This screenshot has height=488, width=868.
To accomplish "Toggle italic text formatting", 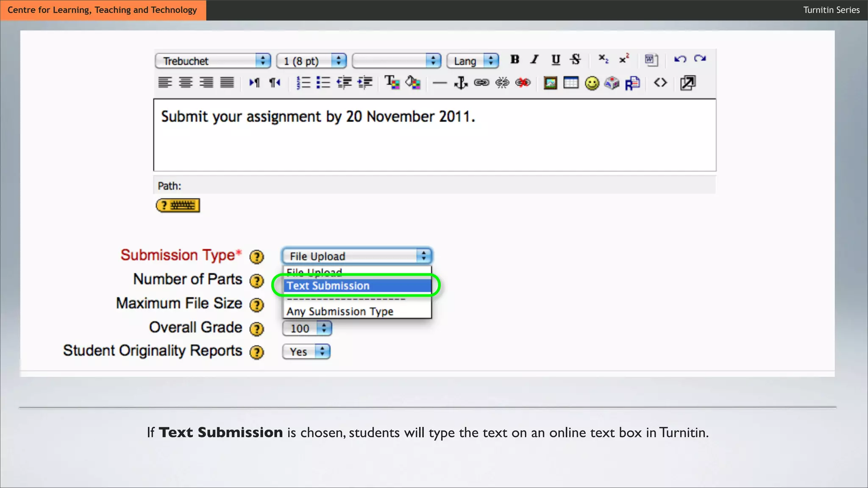I will click(x=535, y=60).
